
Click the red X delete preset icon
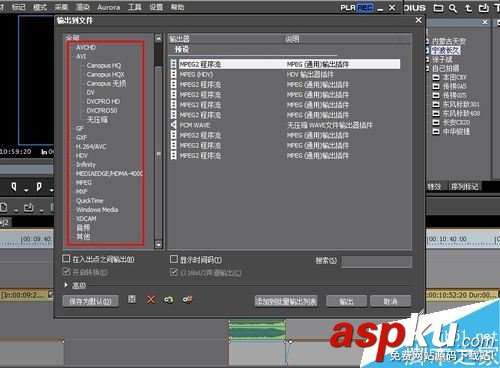(151, 300)
